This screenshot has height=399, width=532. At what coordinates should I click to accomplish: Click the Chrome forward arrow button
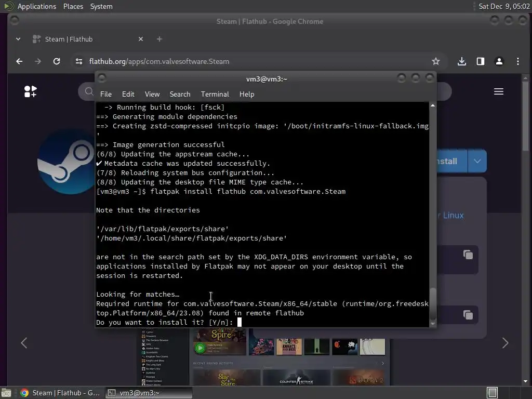pyautogui.click(x=37, y=61)
